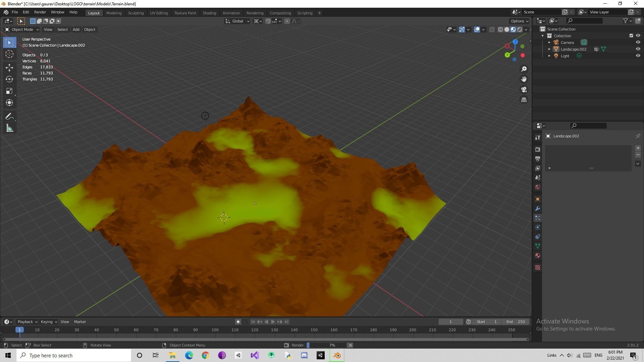644x362 pixels.
Task: Select the Measure ruler tool
Action: pyautogui.click(x=9, y=128)
